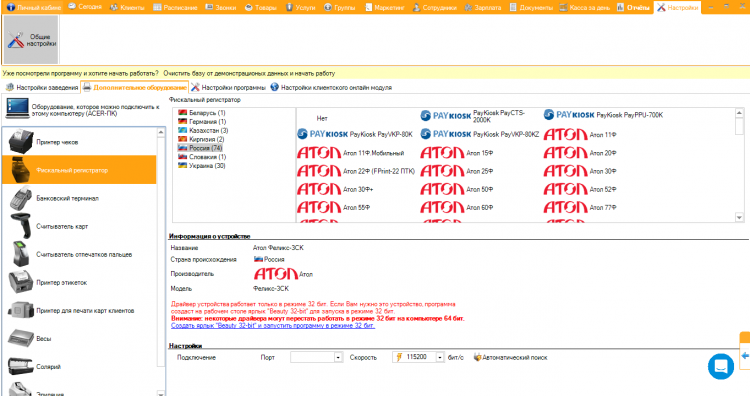Screen dimensions: 750x396
Task: Select Атол 60Ф registrar
Action: click(x=457, y=208)
